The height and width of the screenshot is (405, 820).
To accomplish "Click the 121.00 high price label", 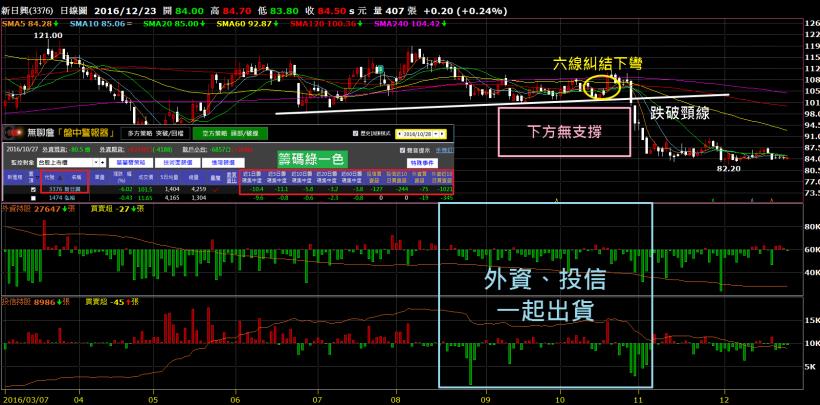I will click(x=48, y=35).
